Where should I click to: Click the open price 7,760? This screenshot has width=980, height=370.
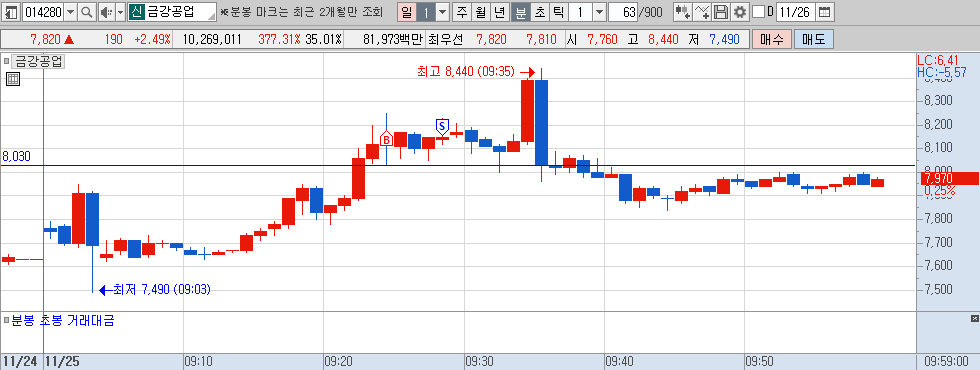(601, 39)
